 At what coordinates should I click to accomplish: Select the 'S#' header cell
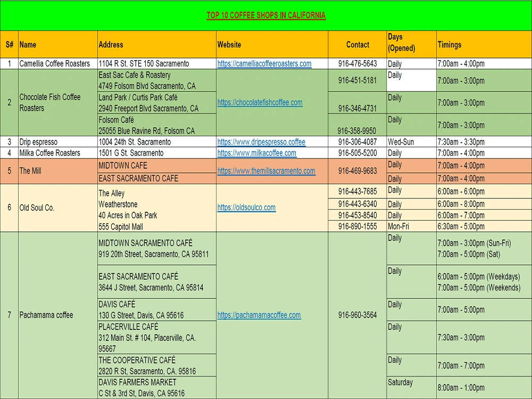coord(10,45)
